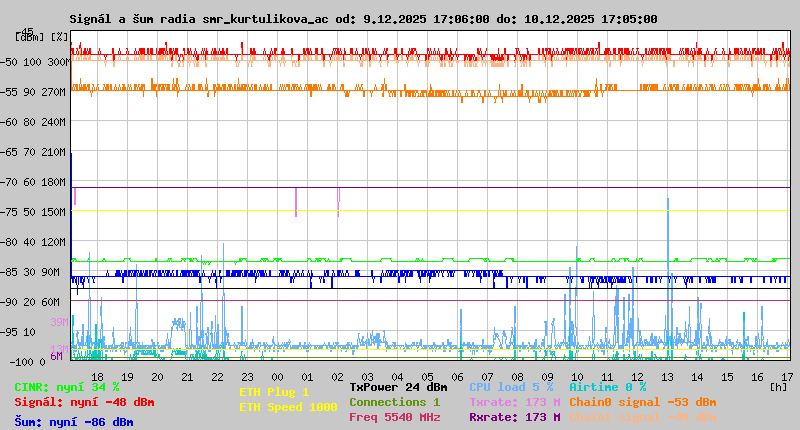
Task: Select the TxPower 24 dBm legend entry
Action: coord(398,387)
